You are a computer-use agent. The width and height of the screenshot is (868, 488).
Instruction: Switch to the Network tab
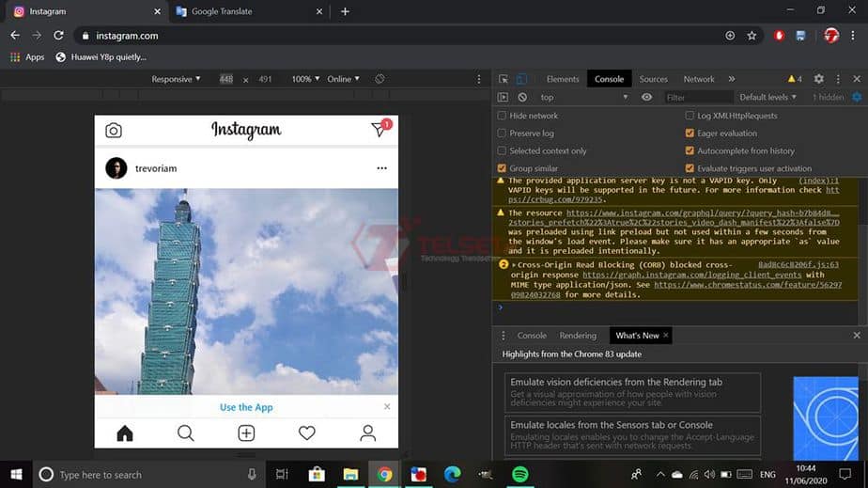pos(698,80)
